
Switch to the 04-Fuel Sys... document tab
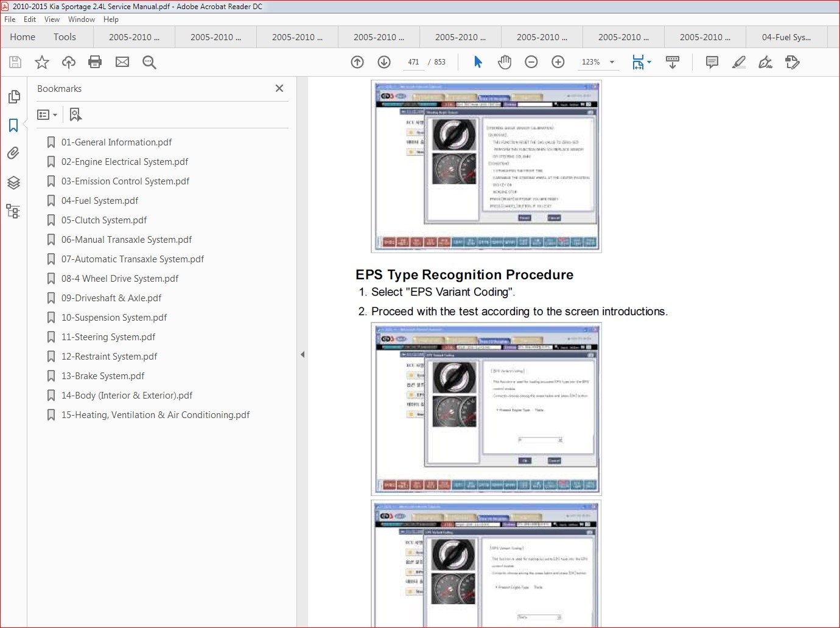(x=786, y=37)
